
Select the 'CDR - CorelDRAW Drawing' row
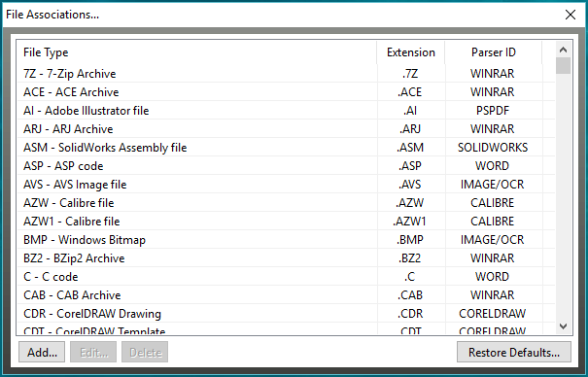click(x=286, y=313)
